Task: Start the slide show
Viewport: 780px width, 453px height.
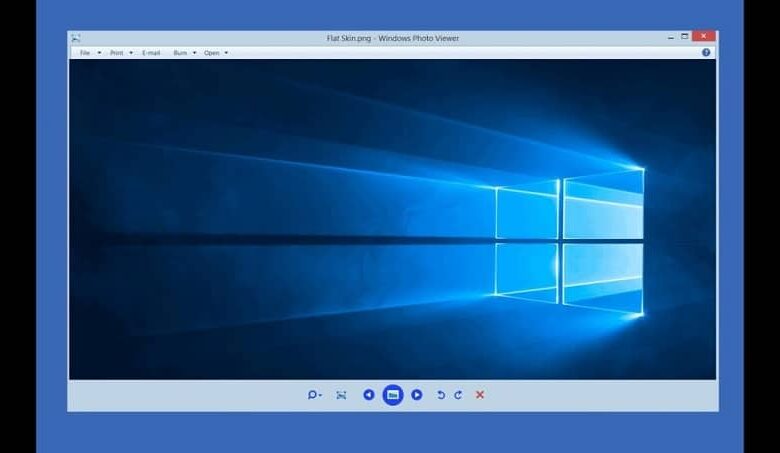Action: [x=392, y=395]
